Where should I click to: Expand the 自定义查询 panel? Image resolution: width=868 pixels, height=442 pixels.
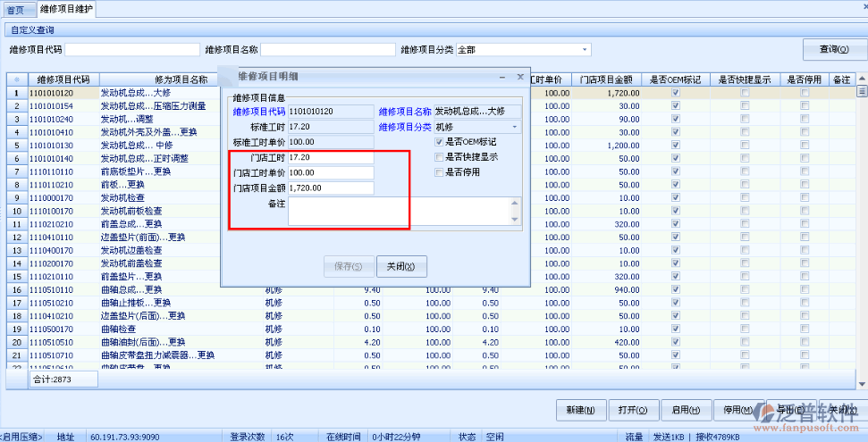32,29
